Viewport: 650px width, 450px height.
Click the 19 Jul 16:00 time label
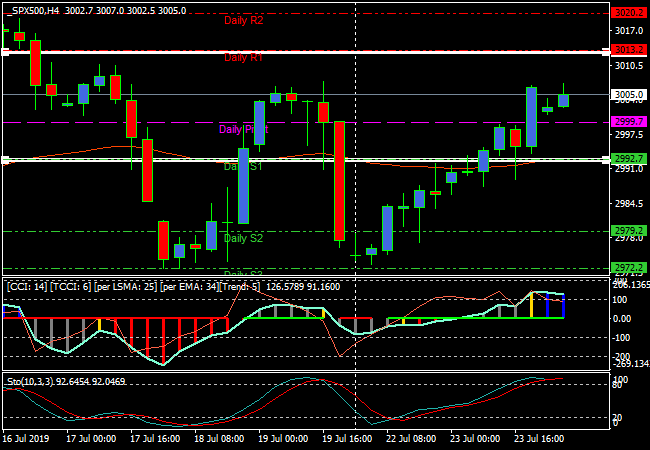tap(348, 439)
